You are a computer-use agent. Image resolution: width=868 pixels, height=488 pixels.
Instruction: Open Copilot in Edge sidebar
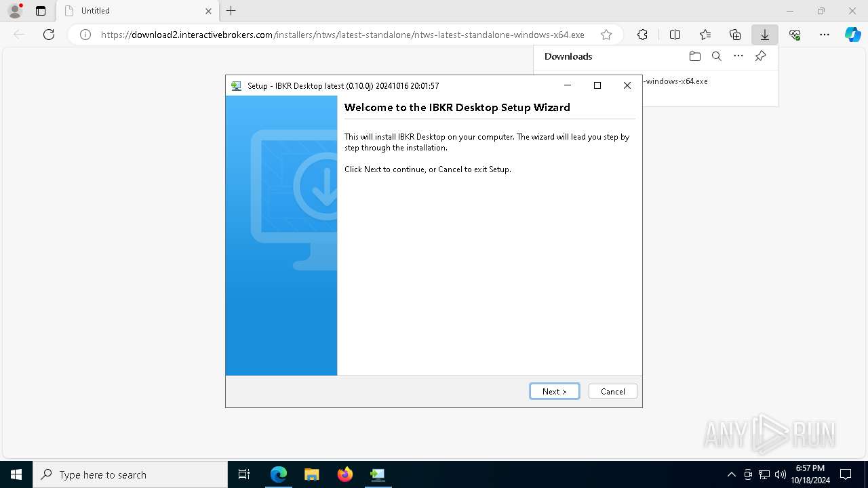852,35
